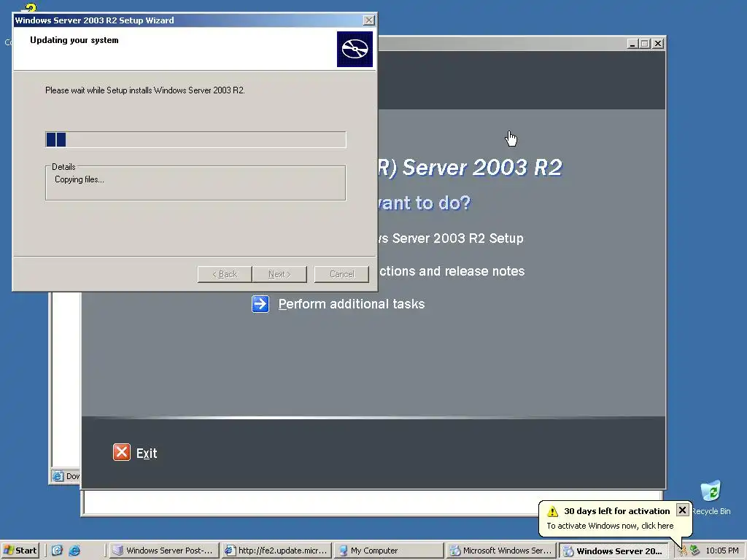
Task: Click the Dow... status bar icon behind window
Action: click(x=58, y=475)
